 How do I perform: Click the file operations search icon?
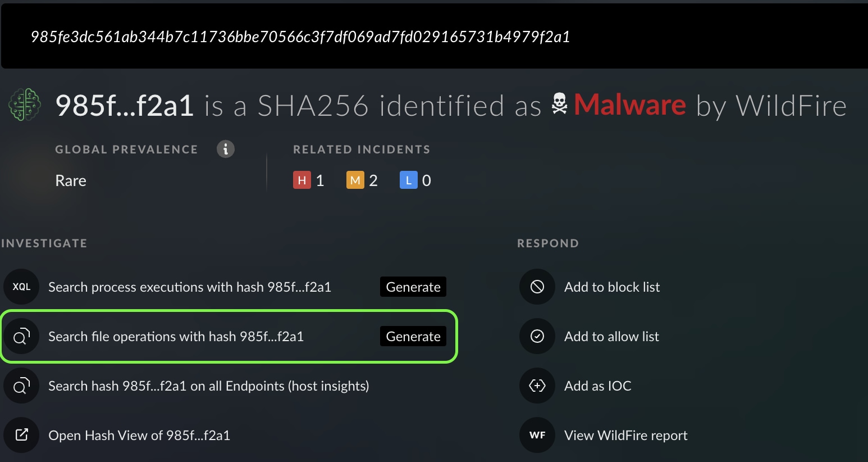coord(21,337)
